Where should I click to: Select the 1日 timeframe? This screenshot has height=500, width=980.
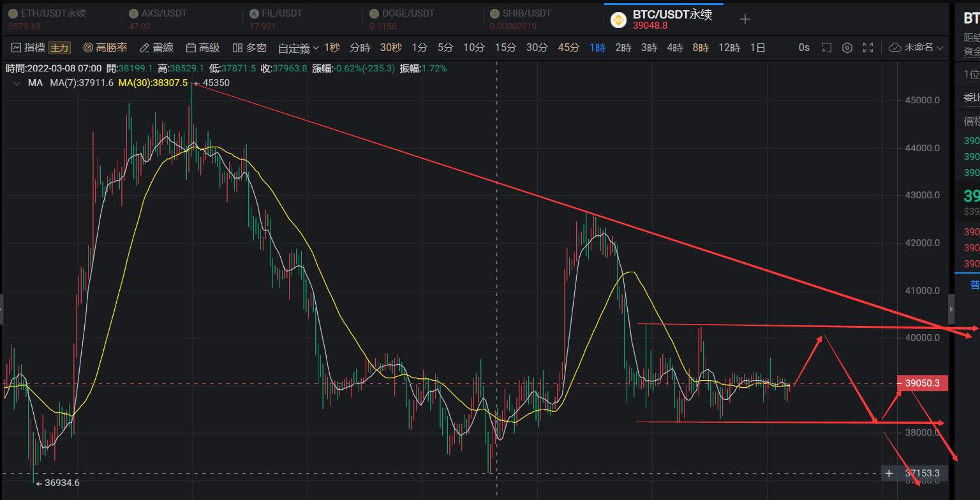tap(758, 48)
